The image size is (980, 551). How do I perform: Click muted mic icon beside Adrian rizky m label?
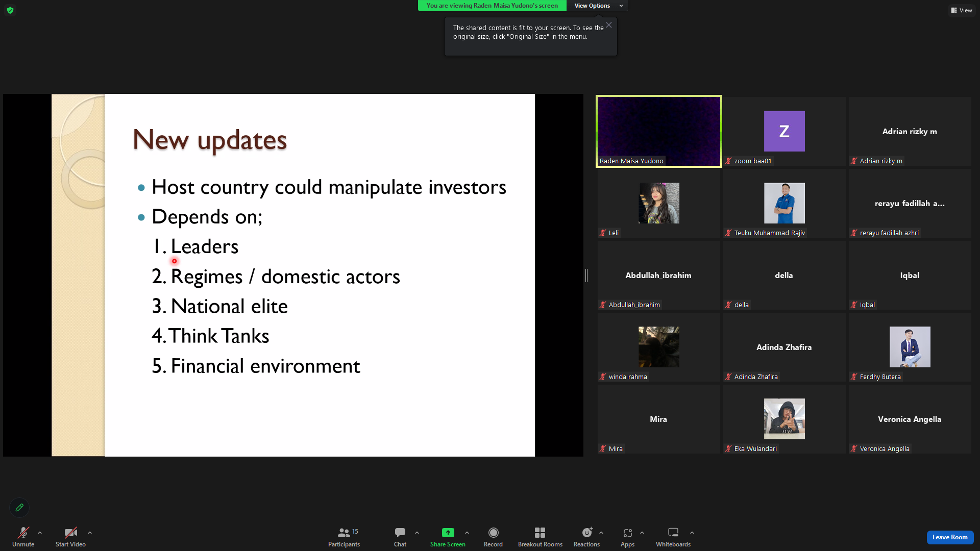click(x=854, y=161)
